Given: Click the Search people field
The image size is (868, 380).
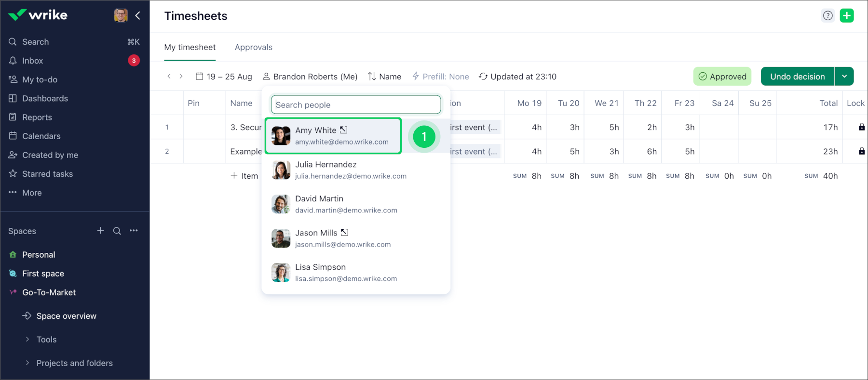Looking at the screenshot, I should pos(356,105).
